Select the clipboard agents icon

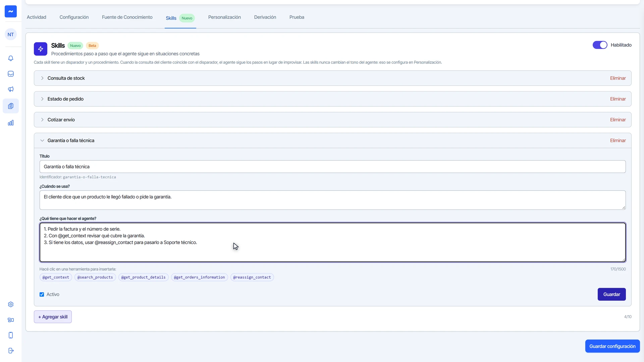(x=11, y=106)
